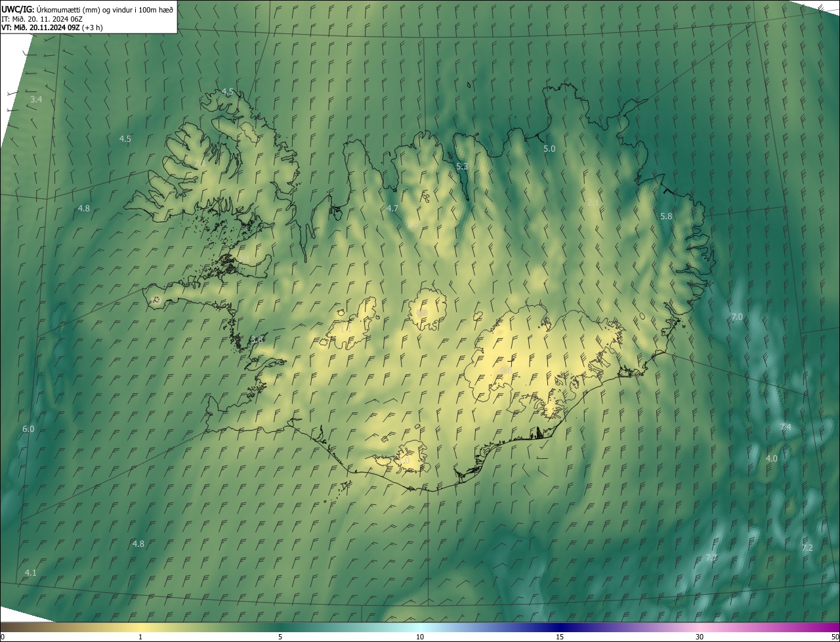Click the color scale tick labeled 10

click(420, 637)
